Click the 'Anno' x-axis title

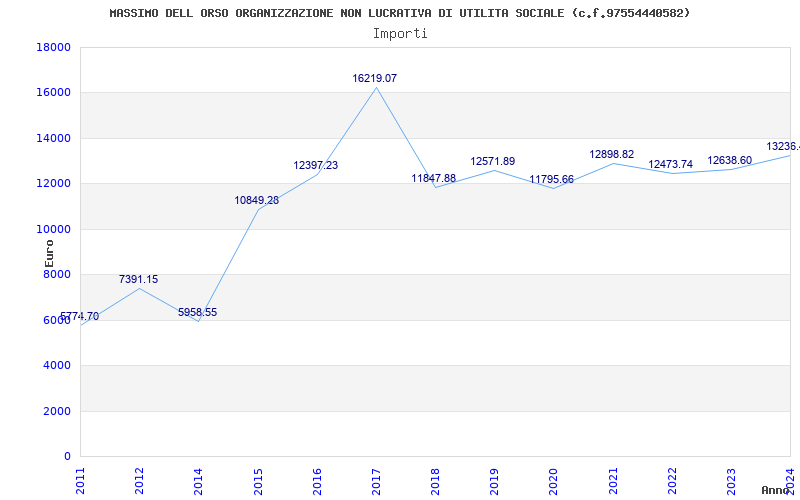pos(775,490)
